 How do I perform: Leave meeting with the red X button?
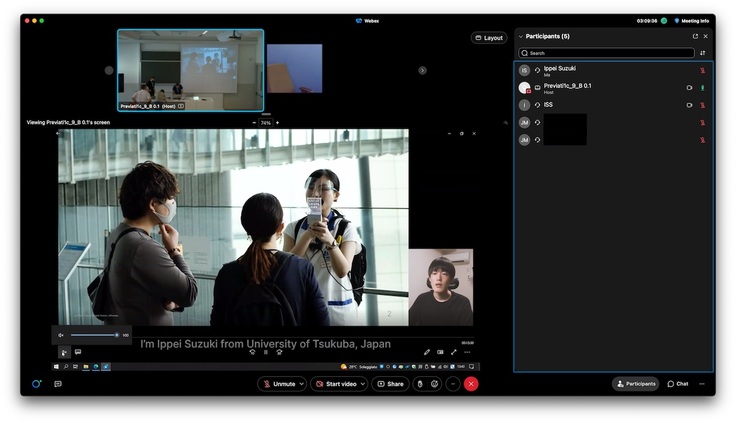(471, 384)
